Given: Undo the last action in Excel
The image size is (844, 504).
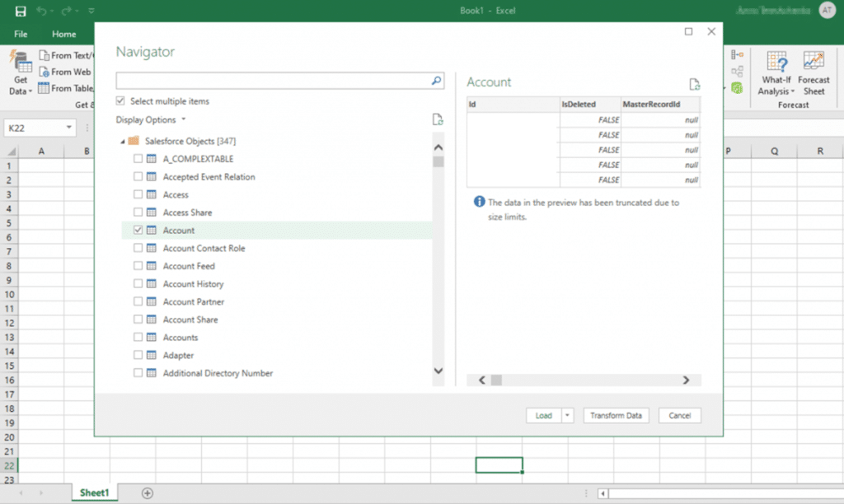Looking at the screenshot, I should tap(41, 11).
